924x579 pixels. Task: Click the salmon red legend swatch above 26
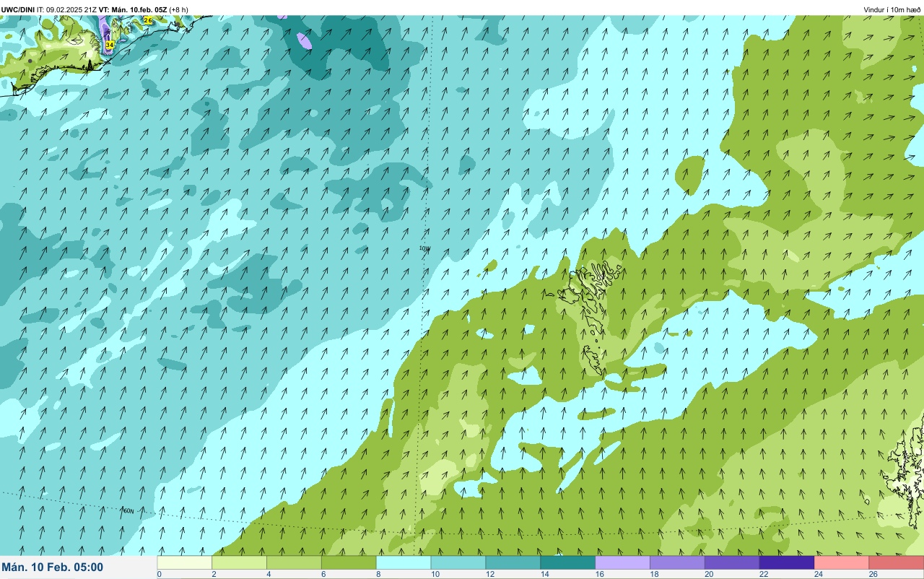(x=897, y=562)
